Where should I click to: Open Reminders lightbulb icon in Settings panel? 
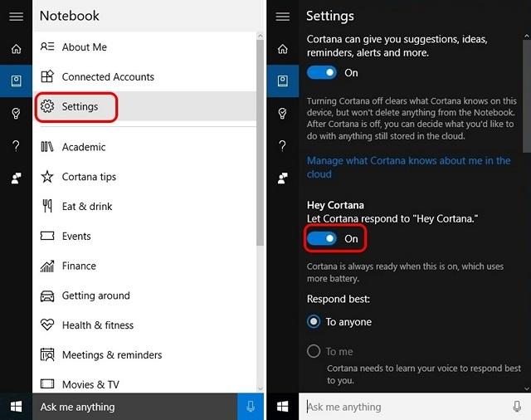click(282, 113)
